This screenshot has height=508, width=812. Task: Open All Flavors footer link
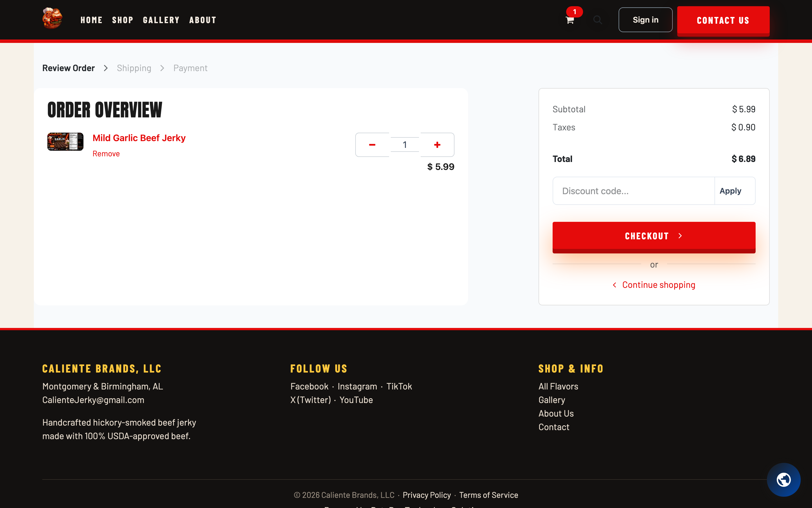click(x=558, y=386)
